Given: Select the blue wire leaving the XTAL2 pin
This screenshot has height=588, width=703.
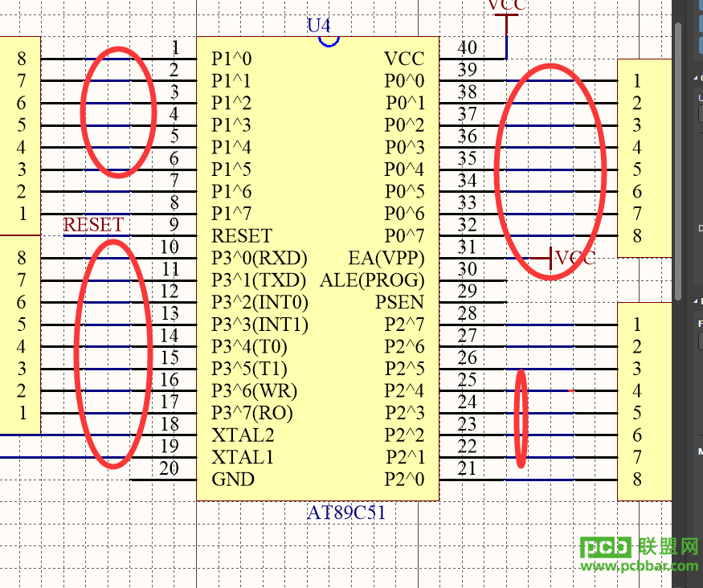Looking at the screenshot, I should 65,435.
